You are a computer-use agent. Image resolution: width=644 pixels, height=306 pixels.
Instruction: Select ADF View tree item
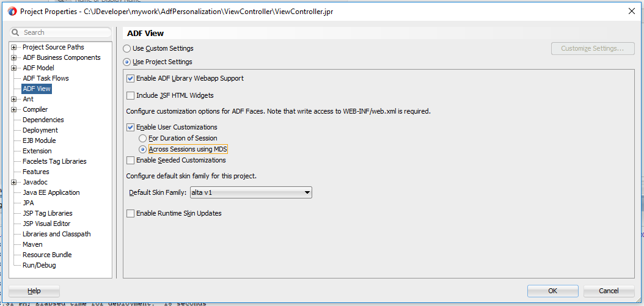click(x=37, y=89)
